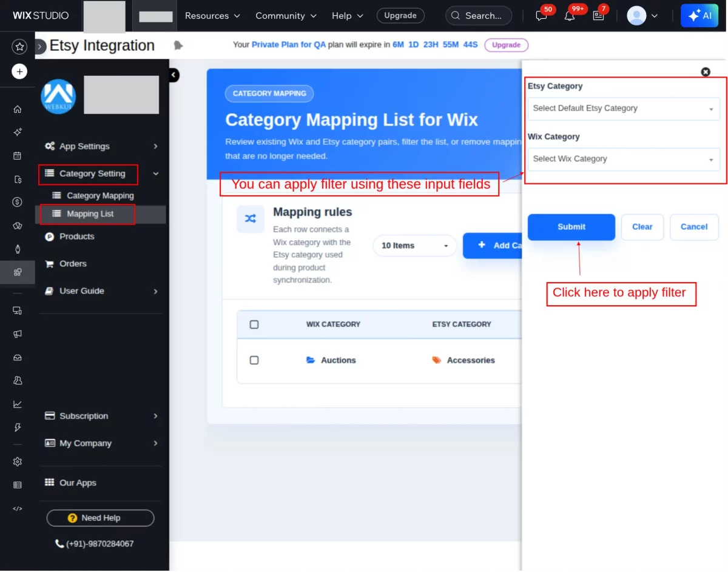
Task: Click the orange tag icon beside Accessories
Action: 437,360
